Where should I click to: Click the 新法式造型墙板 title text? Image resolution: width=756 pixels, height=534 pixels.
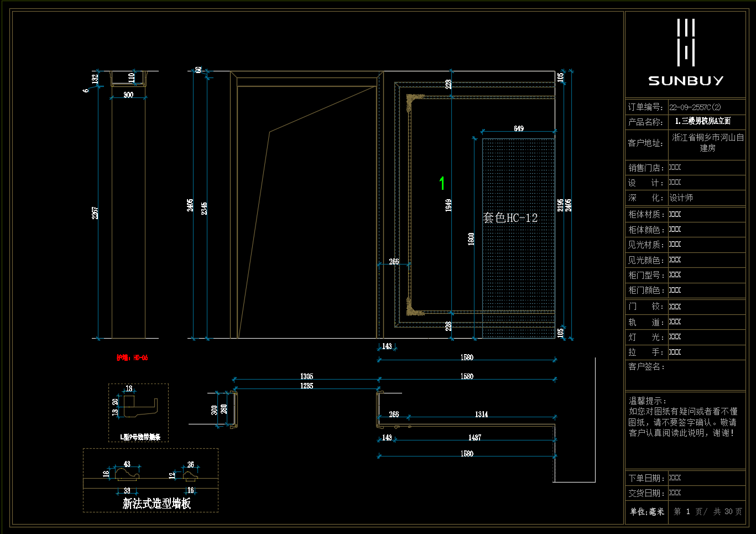pos(157,504)
